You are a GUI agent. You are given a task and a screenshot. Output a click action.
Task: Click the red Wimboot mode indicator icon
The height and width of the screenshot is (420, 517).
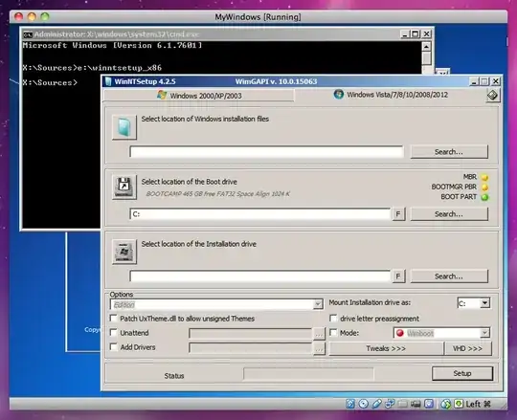[x=400, y=333]
